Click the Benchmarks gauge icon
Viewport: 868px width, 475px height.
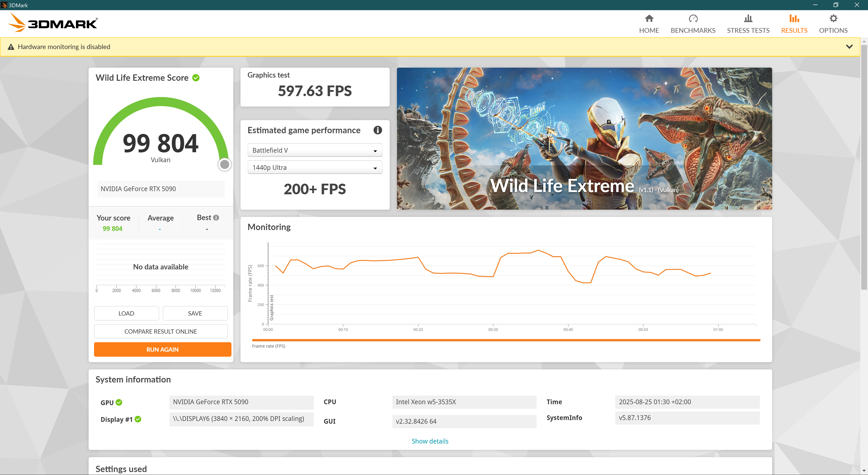click(x=693, y=19)
